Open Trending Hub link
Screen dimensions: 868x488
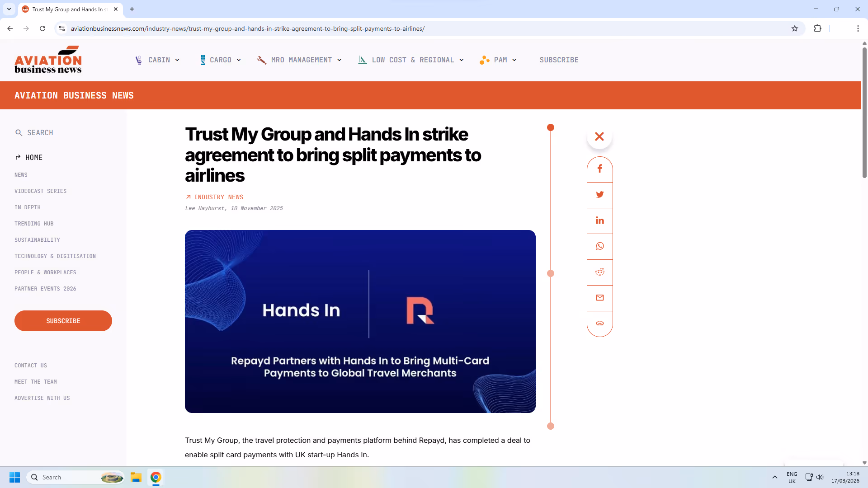[34, 224]
